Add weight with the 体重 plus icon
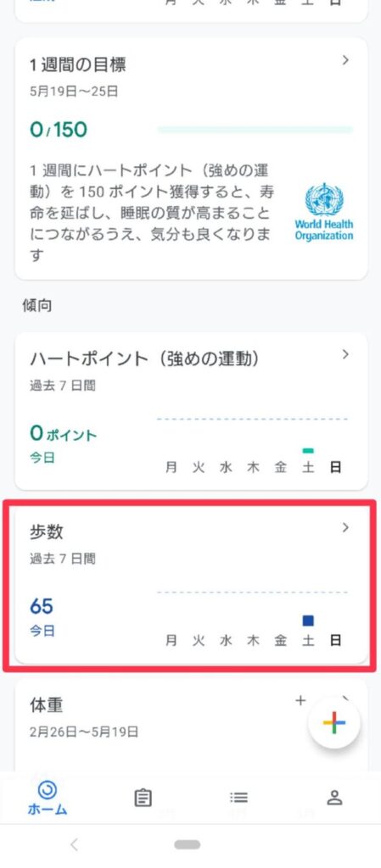The height and width of the screenshot is (868, 381). [300, 701]
